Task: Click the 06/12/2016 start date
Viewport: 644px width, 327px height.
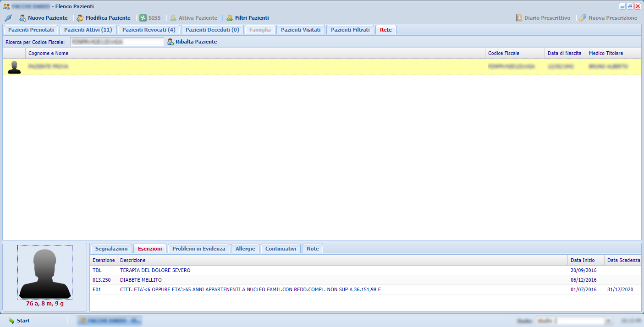Action: coord(583,280)
